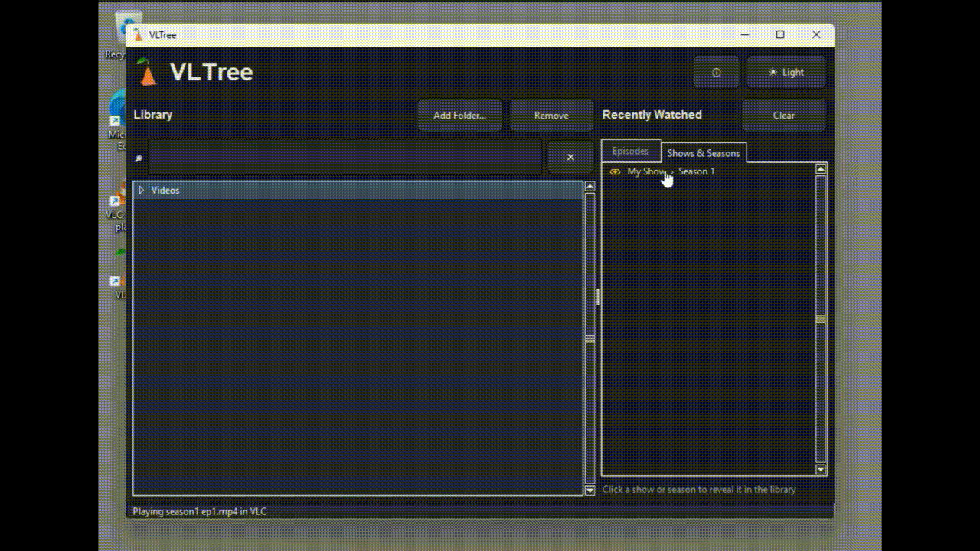The image size is (980, 551).
Task: Expand the Videos tree node arrow
Action: coord(141,190)
